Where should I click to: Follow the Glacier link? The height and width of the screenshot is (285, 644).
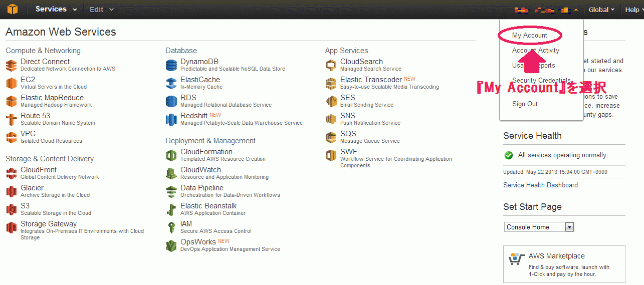pos(32,188)
